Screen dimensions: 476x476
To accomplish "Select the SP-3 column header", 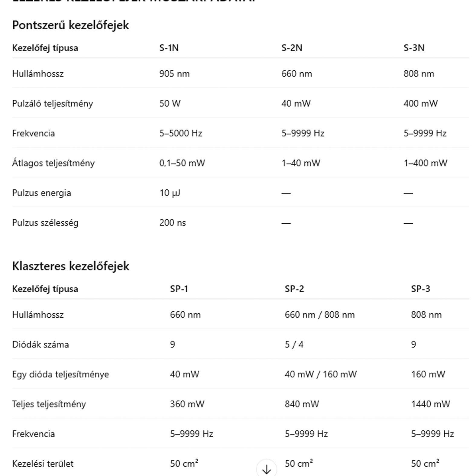I will [420, 289].
